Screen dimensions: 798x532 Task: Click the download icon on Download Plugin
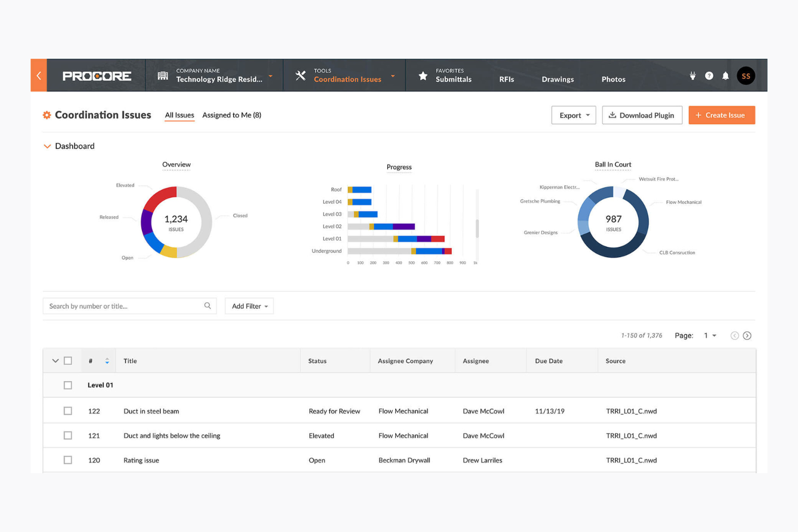click(x=613, y=115)
